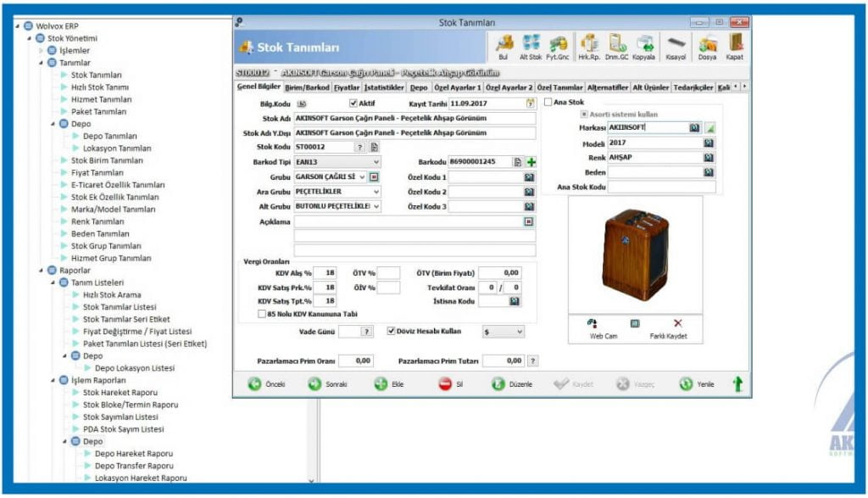Click the green up arrow in bottom bar
Screen dimensions: 868x498
click(737, 383)
